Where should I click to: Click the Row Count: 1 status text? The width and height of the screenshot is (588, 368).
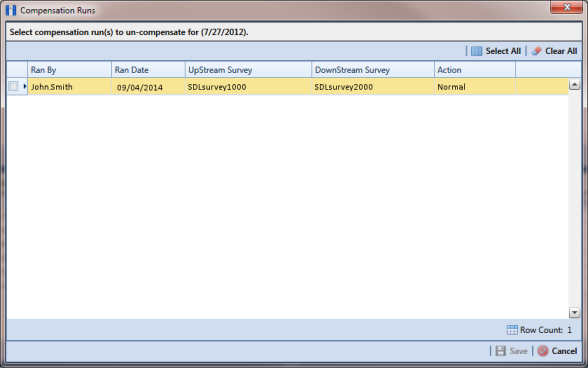546,330
